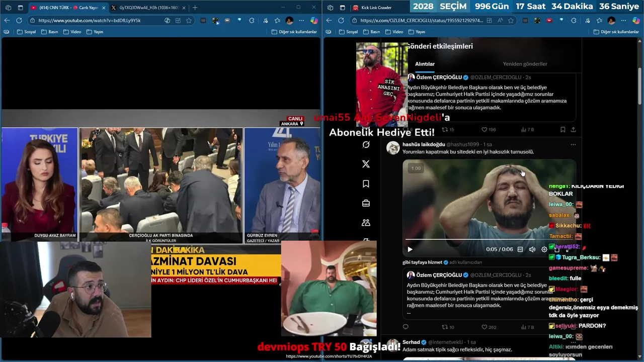Favorite the X.com page with star icon
644x362 pixels.
point(511,21)
